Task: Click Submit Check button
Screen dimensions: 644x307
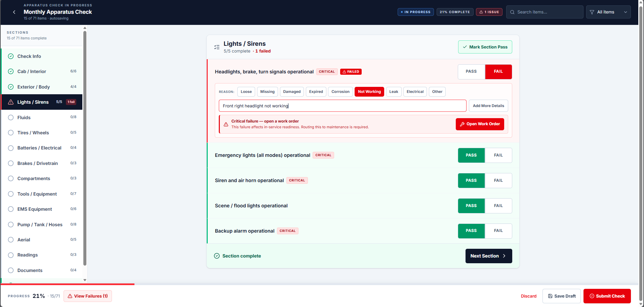Action: click(607, 296)
